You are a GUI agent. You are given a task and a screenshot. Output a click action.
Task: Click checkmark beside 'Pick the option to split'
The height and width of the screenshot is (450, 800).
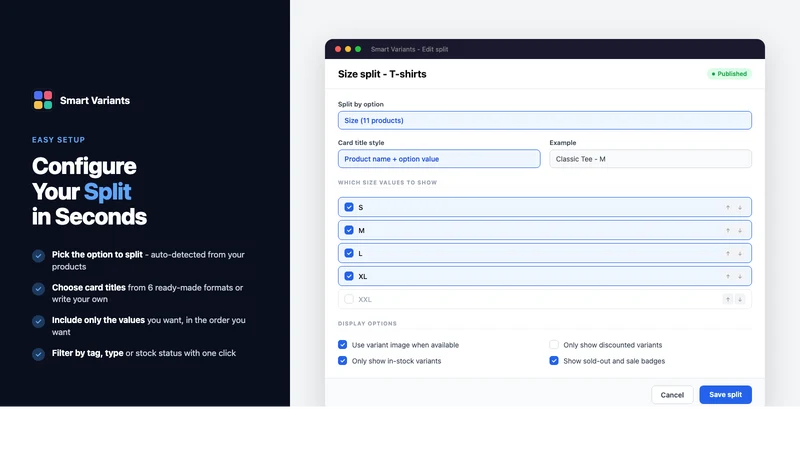tap(38, 256)
